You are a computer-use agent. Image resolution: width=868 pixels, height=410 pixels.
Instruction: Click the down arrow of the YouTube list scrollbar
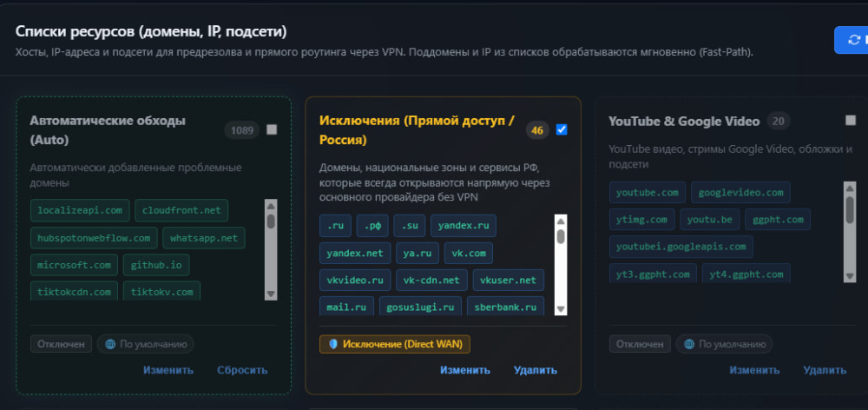click(850, 275)
